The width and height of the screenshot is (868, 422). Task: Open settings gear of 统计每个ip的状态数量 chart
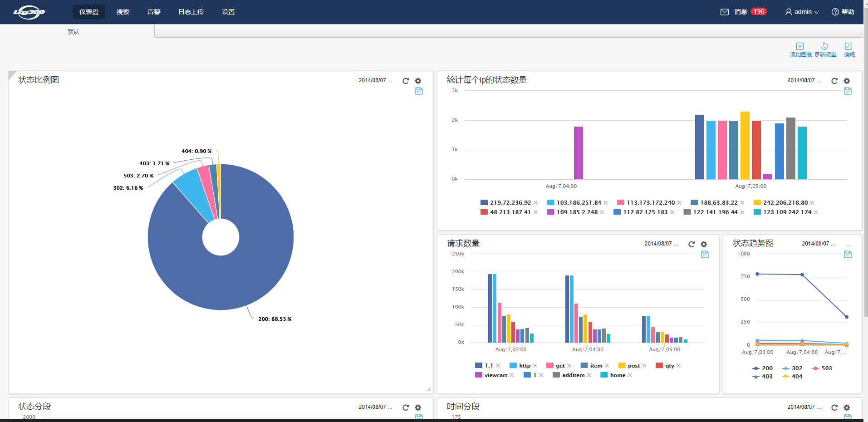click(847, 81)
